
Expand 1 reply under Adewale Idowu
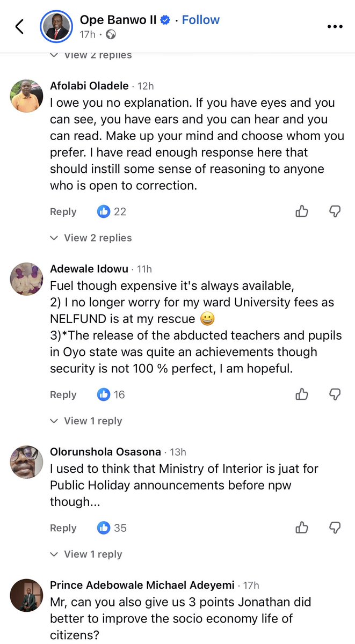coord(86,421)
